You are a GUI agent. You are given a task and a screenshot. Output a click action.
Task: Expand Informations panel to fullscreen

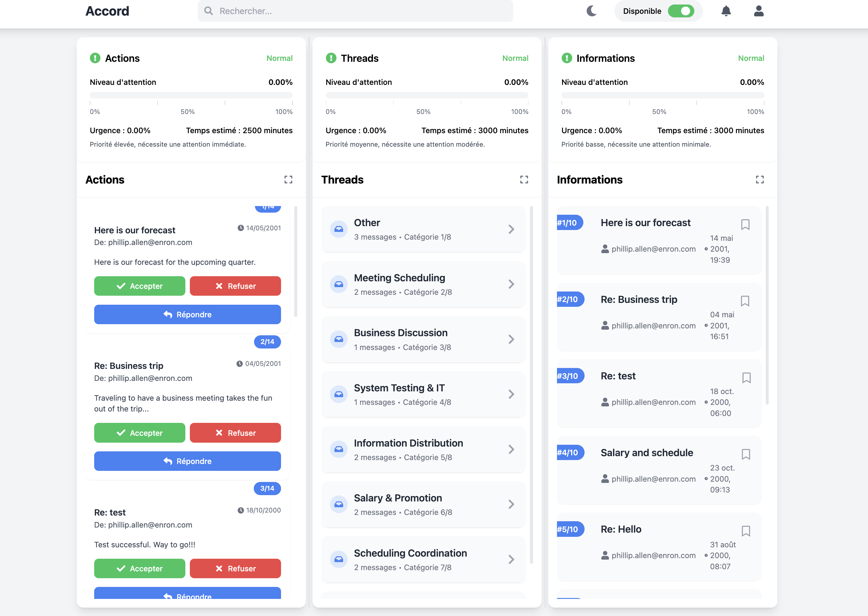click(x=759, y=179)
